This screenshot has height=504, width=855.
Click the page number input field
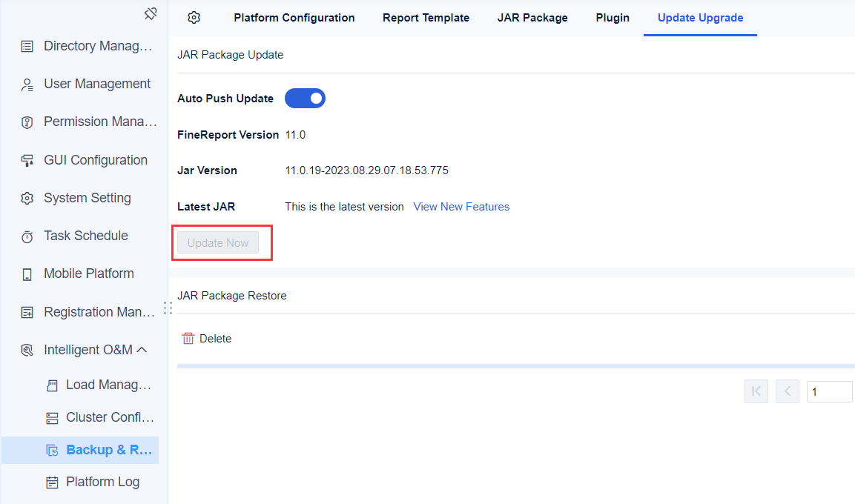(829, 391)
